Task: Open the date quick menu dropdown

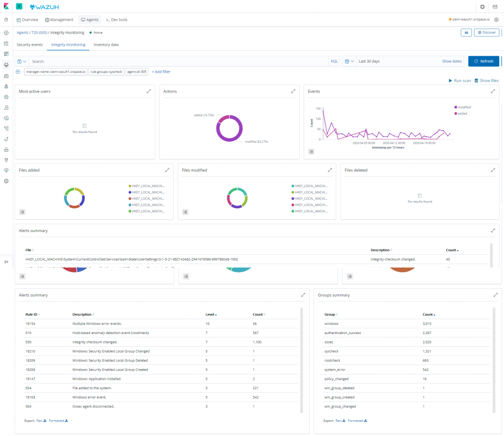Action: (x=349, y=61)
